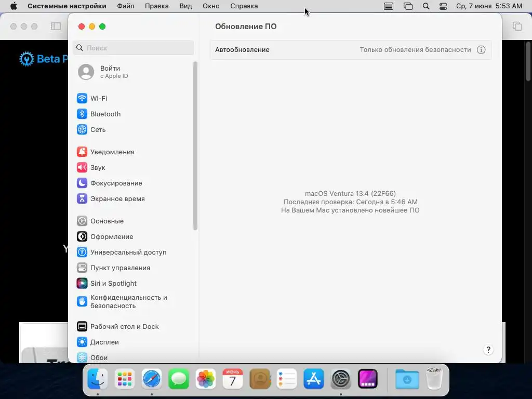The width and height of the screenshot is (532, 399).
Task: Open Bluetooth settings in sidebar
Action: pyautogui.click(x=98, y=114)
